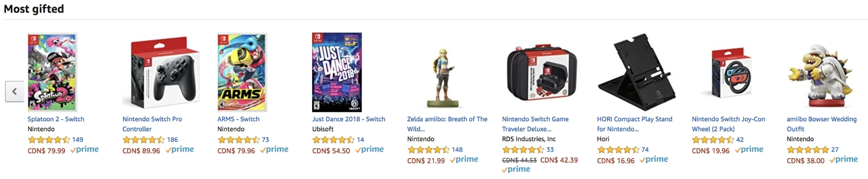Image resolution: width=868 pixels, height=179 pixels.
Task: Open the Joy-Con Wheel product image
Action: [731, 72]
